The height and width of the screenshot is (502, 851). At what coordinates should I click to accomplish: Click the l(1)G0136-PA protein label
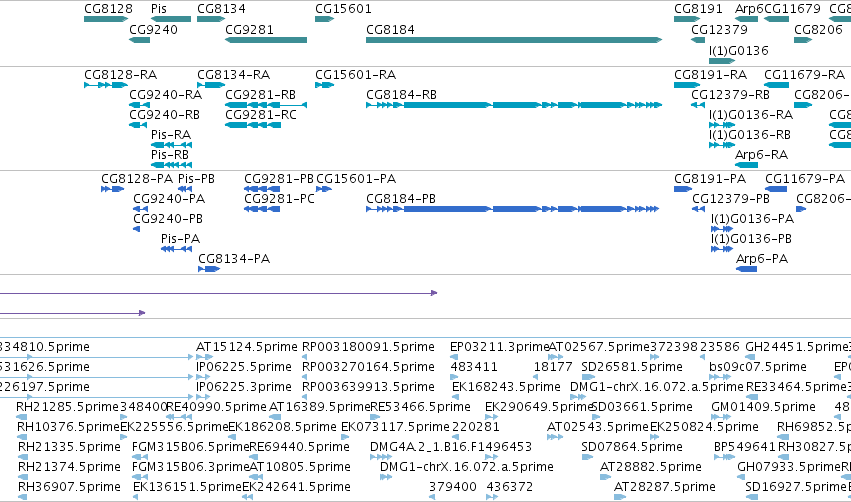(x=752, y=219)
